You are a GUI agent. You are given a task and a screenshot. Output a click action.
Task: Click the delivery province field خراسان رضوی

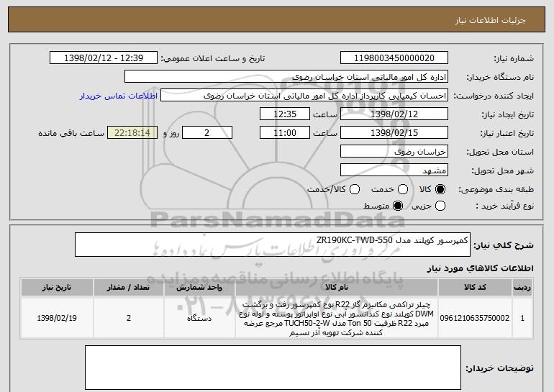394,152
